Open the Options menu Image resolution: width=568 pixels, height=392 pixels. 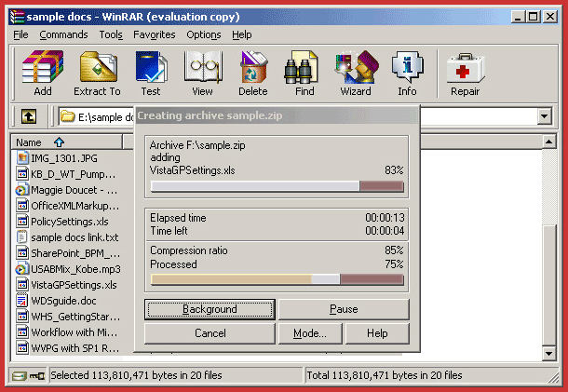click(204, 34)
